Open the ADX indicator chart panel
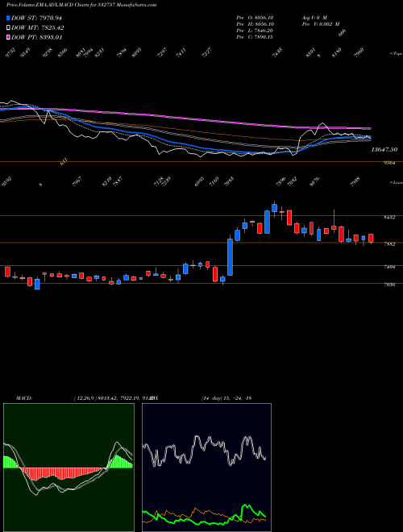 point(206,468)
